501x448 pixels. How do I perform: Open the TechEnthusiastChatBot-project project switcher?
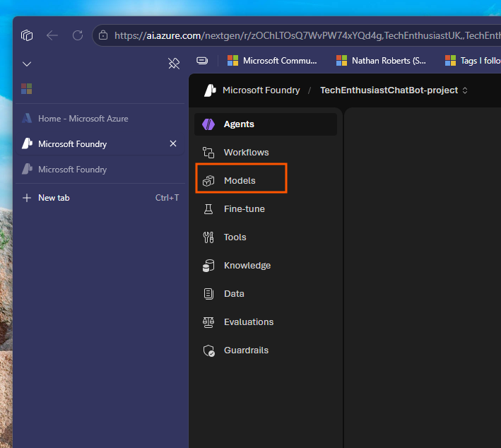coord(394,90)
